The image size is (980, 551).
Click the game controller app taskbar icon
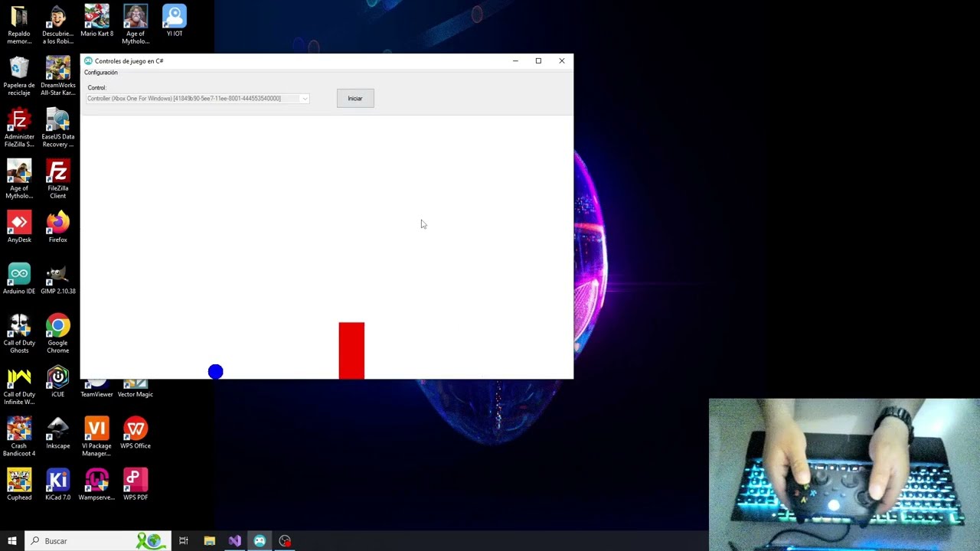(x=260, y=541)
